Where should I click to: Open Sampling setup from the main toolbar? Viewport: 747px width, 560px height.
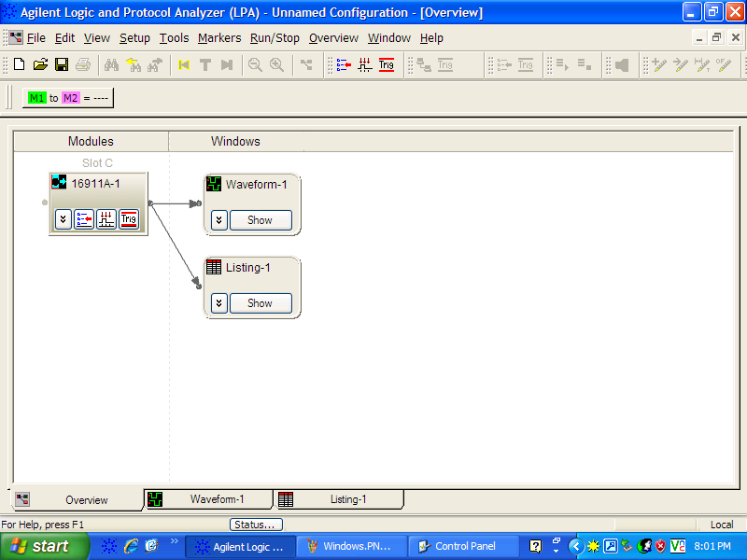coord(365,64)
